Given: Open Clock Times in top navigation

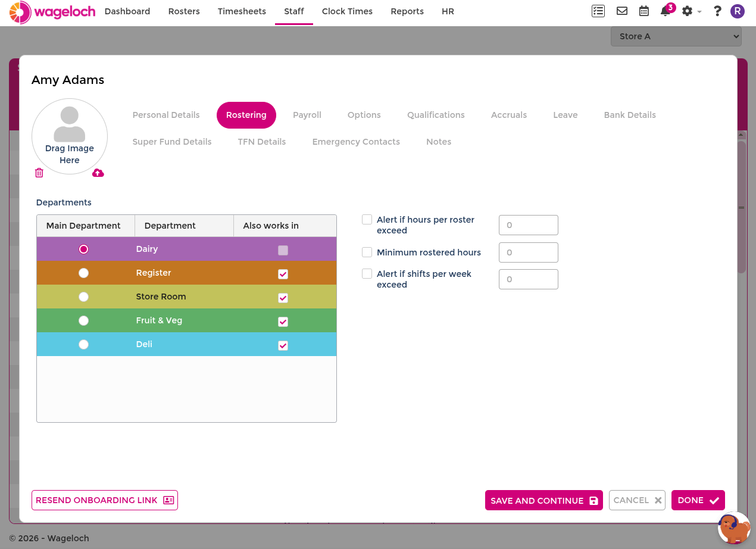Looking at the screenshot, I should point(347,11).
